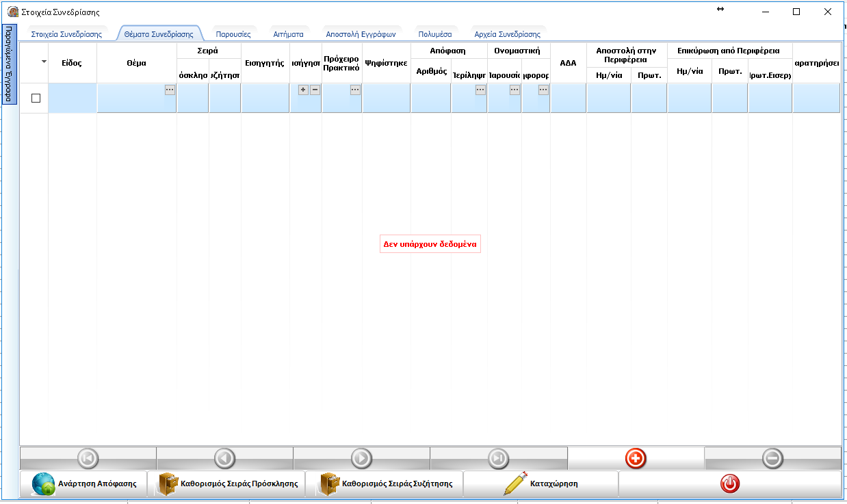Click minus icon in Εισήγηση column
Image resolution: width=847 pixels, height=504 pixels.
(x=315, y=90)
